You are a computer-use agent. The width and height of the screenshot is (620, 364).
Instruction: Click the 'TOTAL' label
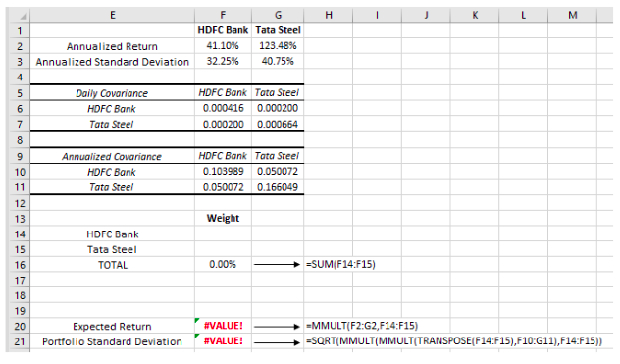[x=113, y=265]
